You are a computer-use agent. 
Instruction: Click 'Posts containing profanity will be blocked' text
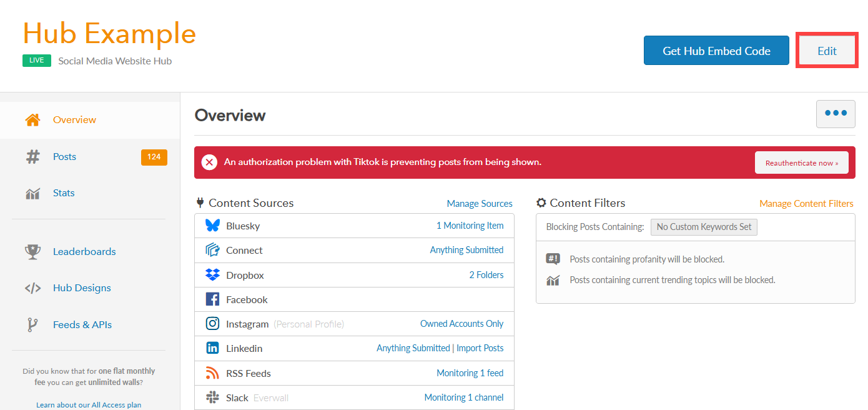pyautogui.click(x=647, y=259)
